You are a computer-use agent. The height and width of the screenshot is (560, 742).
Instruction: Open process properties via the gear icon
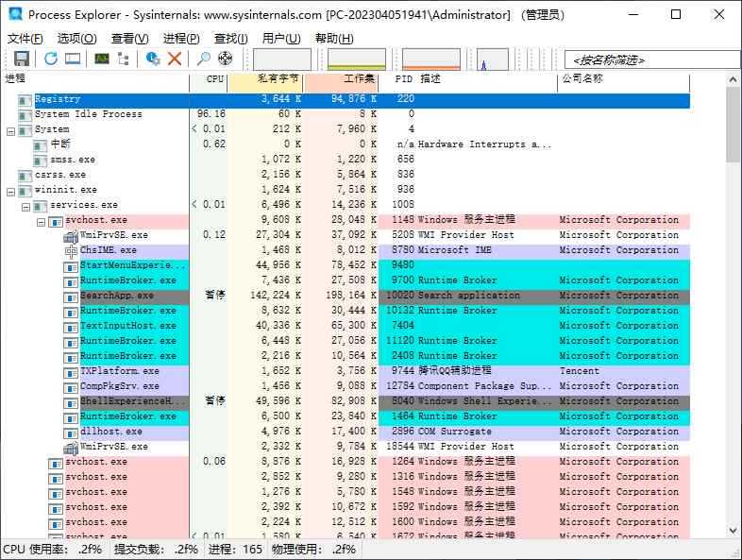pos(153,59)
